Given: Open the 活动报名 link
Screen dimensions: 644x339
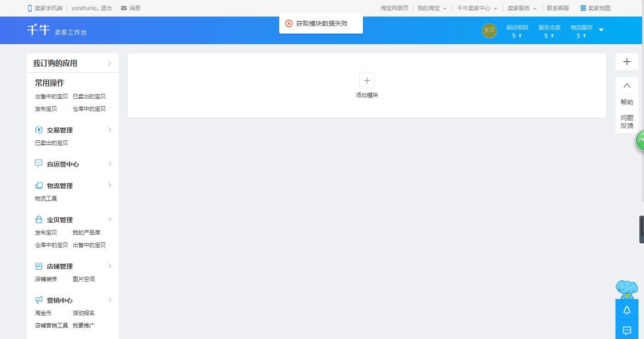Looking at the screenshot, I should tap(84, 313).
